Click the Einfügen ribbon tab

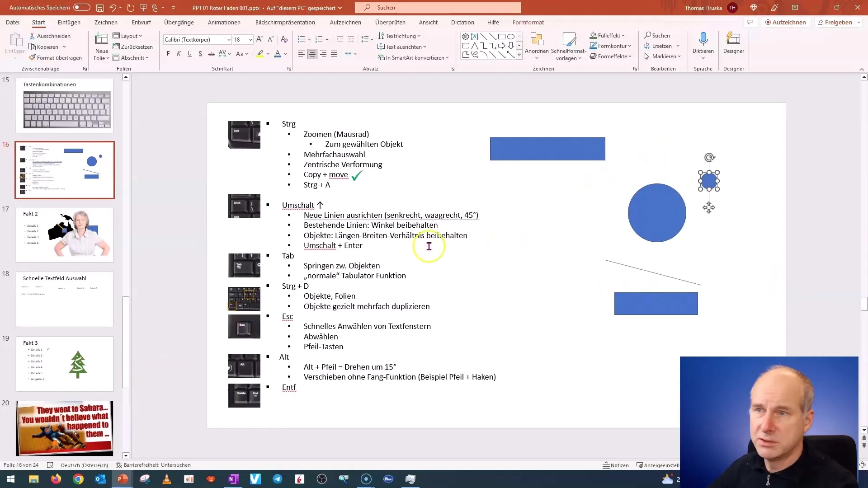coord(69,22)
